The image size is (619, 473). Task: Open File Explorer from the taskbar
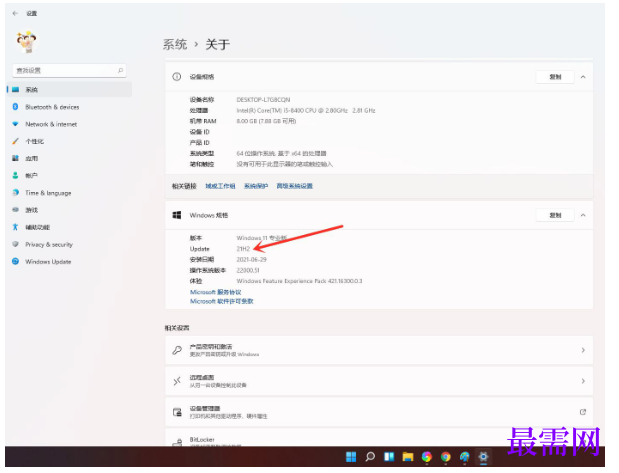click(x=408, y=457)
